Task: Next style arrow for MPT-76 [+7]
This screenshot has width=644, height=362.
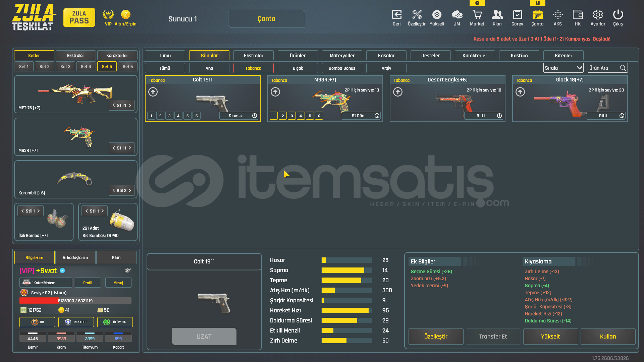Action: click(130, 105)
